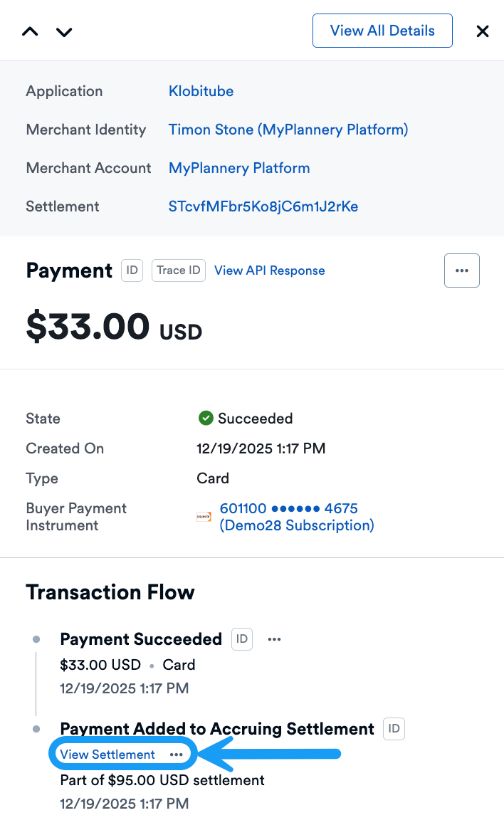Copy the payment Trace ID badge
504x830 pixels.
click(x=179, y=270)
